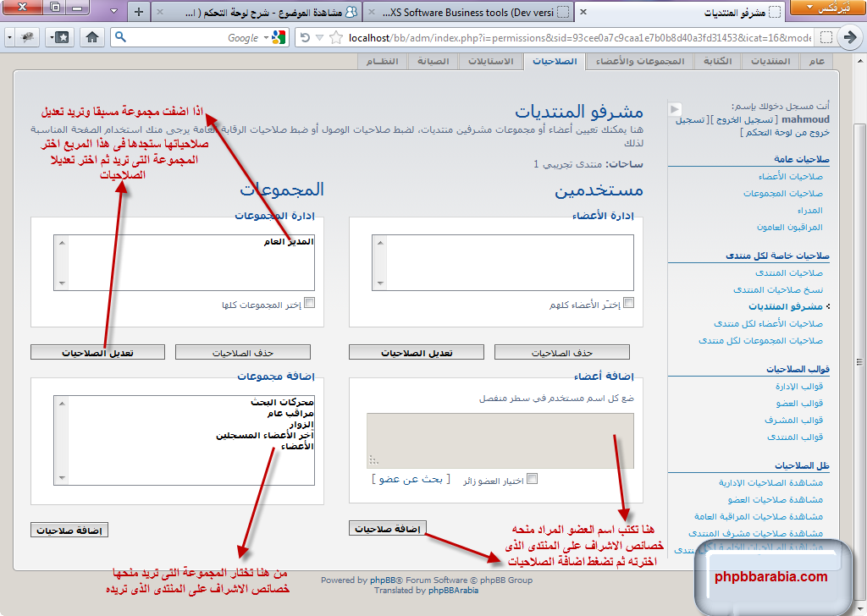Click the small arrow icon beside login info
867x616 pixels.
point(675,109)
